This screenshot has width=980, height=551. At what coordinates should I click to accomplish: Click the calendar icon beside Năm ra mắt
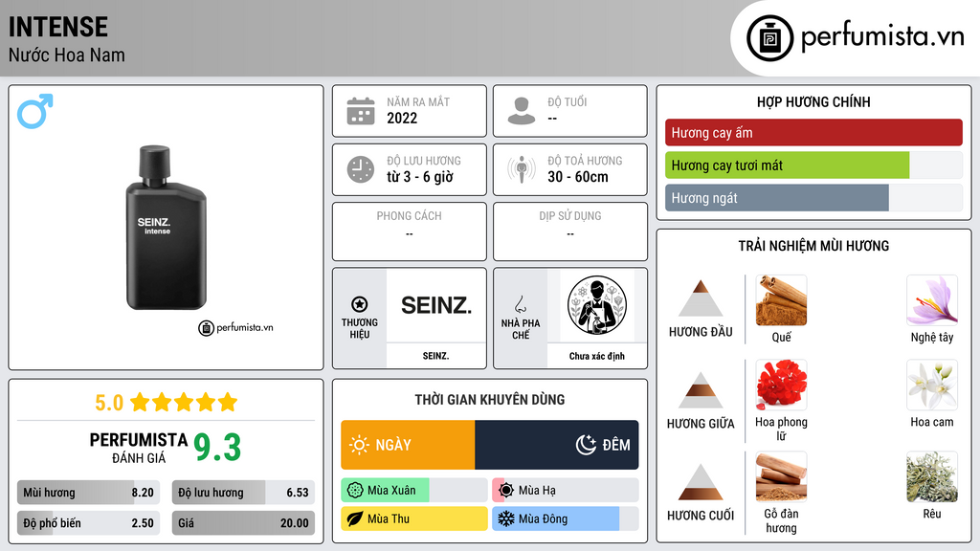point(361,111)
